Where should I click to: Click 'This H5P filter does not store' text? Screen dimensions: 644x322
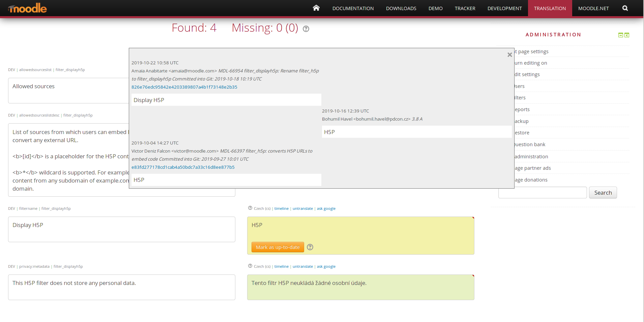tap(74, 283)
